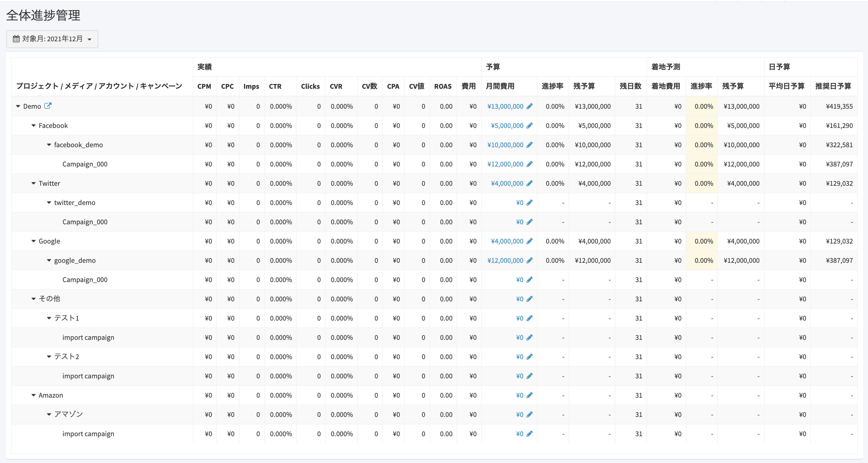Click calendar icon in target month button
Screen dimensions: 868x463
click(16, 39)
